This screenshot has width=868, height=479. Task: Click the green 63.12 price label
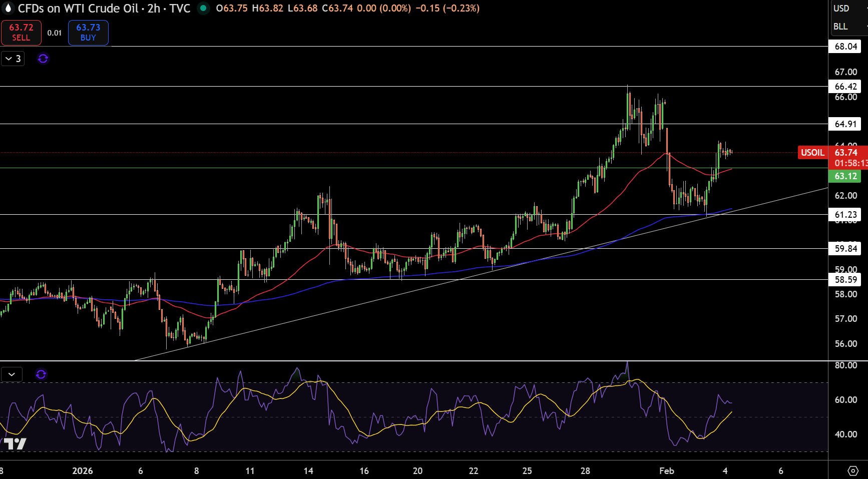(x=845, y=176)
